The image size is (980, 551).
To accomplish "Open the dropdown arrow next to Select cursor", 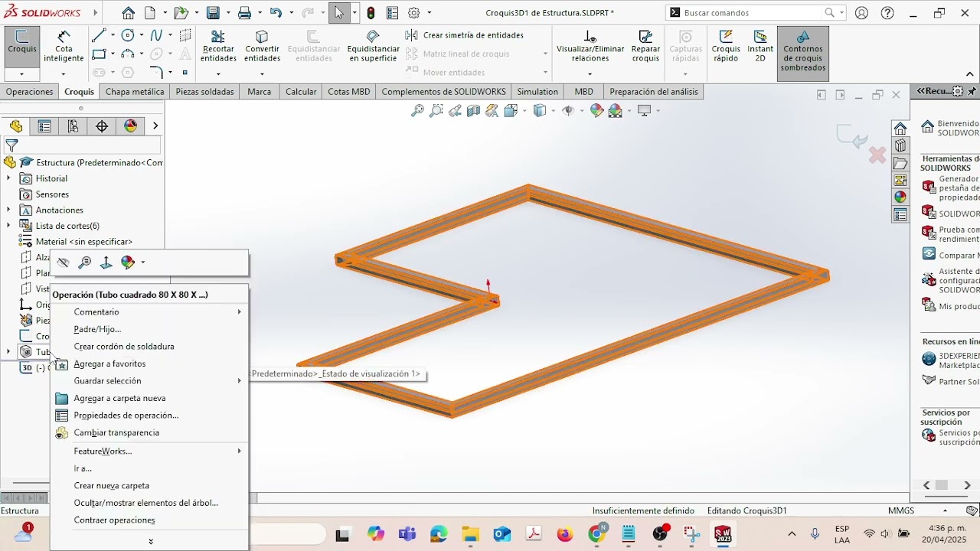I will coord(353,13).
